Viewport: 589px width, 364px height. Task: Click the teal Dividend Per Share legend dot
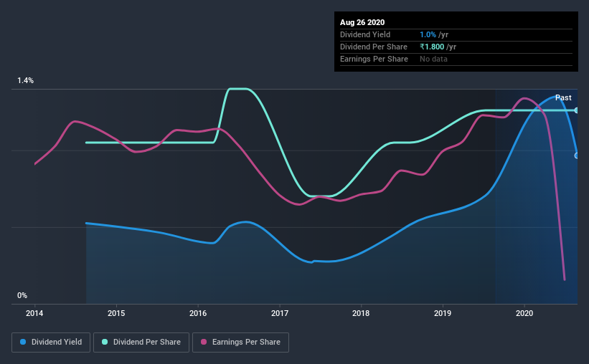pos(105,342)
